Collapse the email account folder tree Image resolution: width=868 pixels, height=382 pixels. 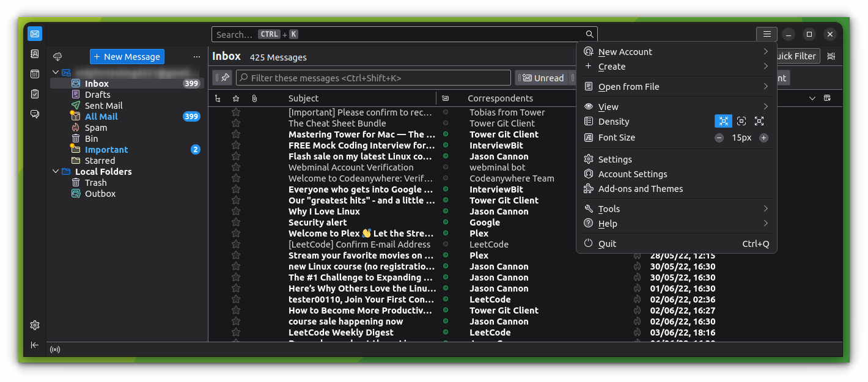(56, 72)
